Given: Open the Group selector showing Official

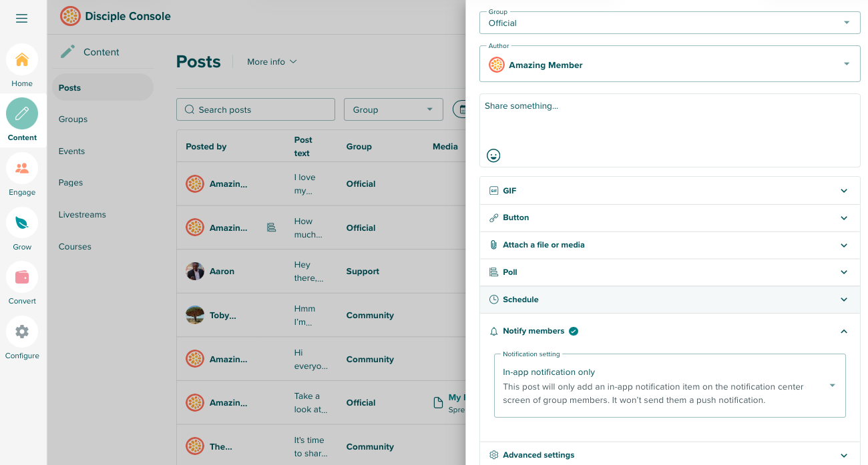Looking at the screenshot, I should [x=669, y=23].
